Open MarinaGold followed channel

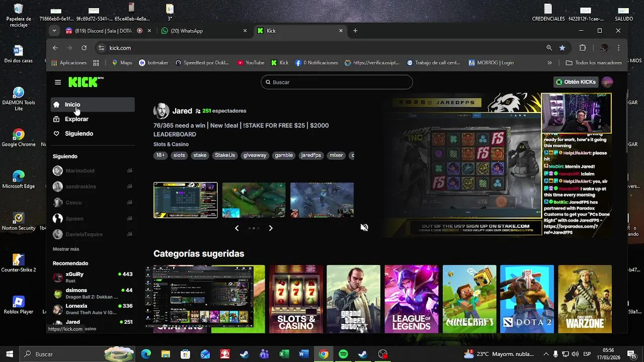click(93, 171)
